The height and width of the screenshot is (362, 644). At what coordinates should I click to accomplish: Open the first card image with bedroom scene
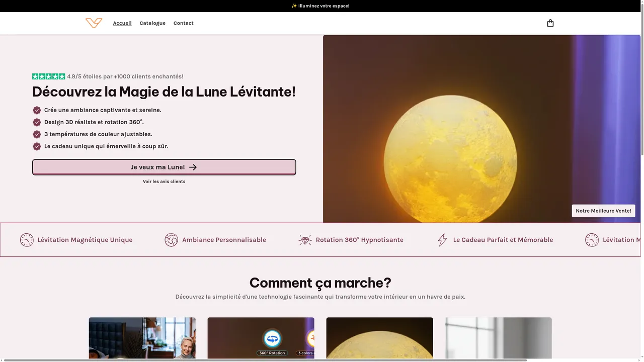(142, 338)
